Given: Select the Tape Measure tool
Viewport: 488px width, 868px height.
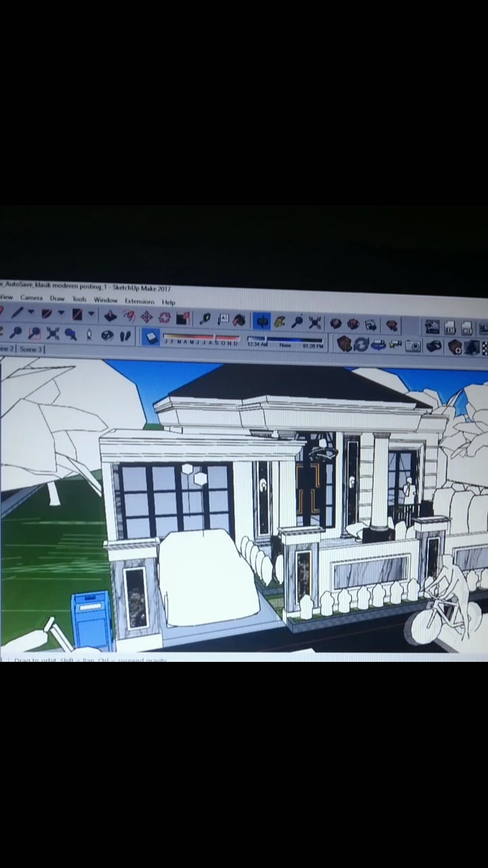Looking at the screenshot, I should (x=205, y=319).
